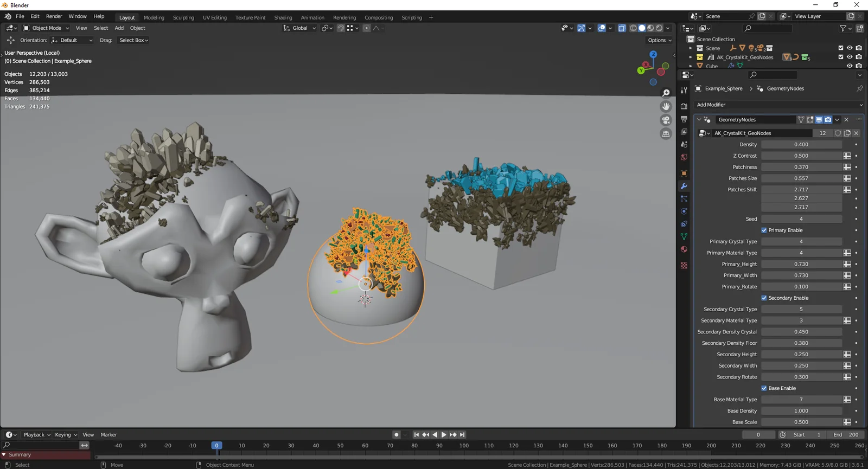Switch to the Scripting workspace tab

(x=412, y=17)
